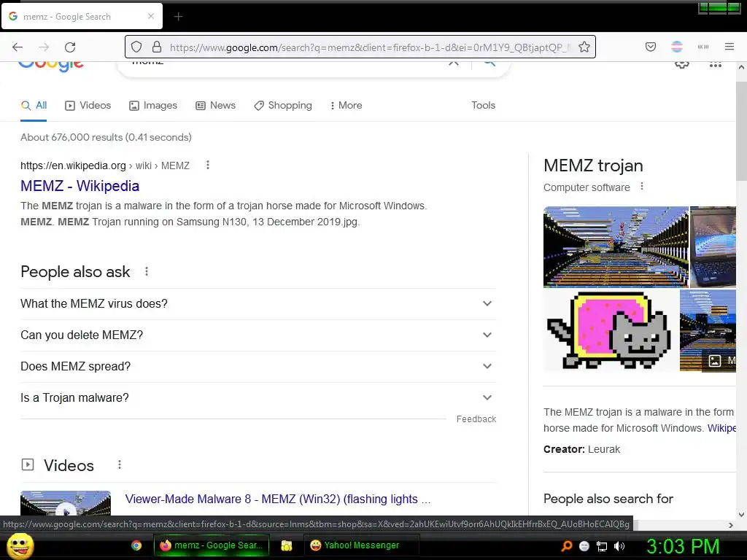Image resolution: width=747 pixels, height=560 pixels.
Task: Select the All search tab
Action: tap(34, 106)
